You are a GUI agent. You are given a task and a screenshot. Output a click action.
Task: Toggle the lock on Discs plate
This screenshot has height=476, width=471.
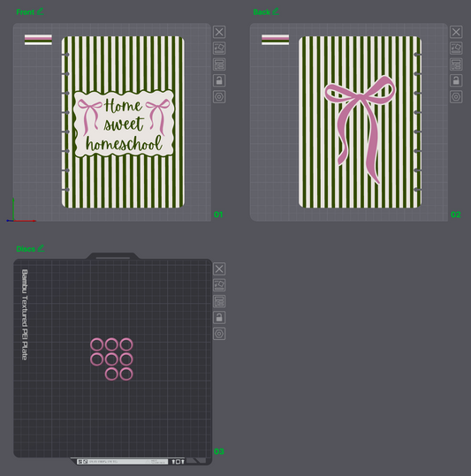219,318
